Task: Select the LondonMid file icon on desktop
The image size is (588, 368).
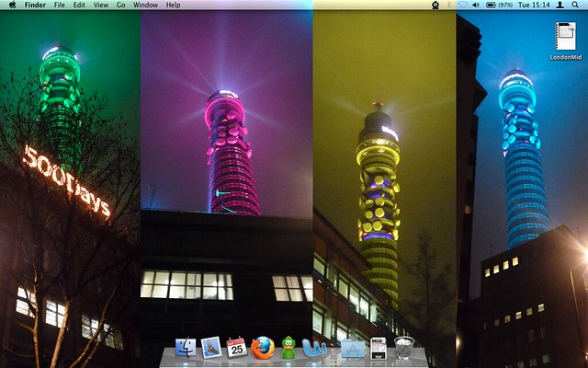Action: [566, 36]
